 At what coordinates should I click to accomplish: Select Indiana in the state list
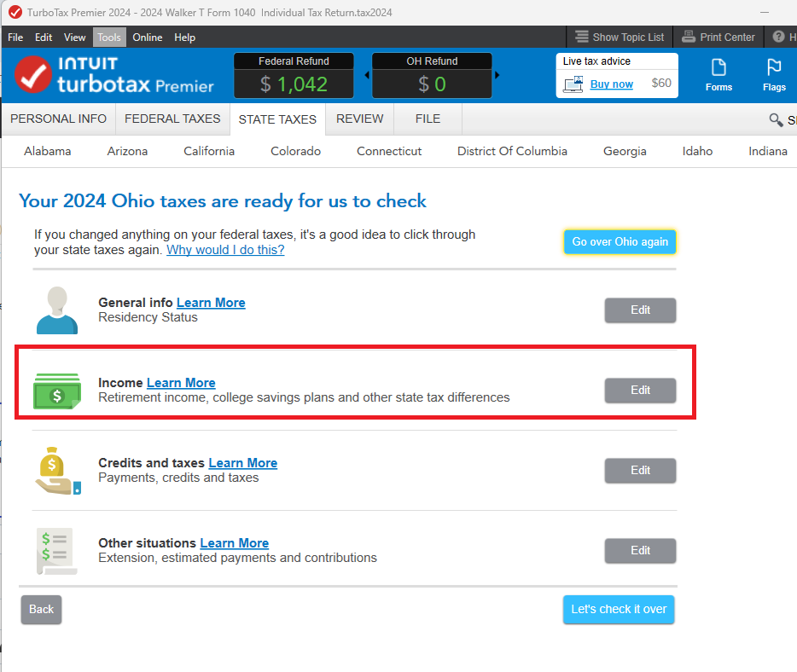tap(768, 151)
